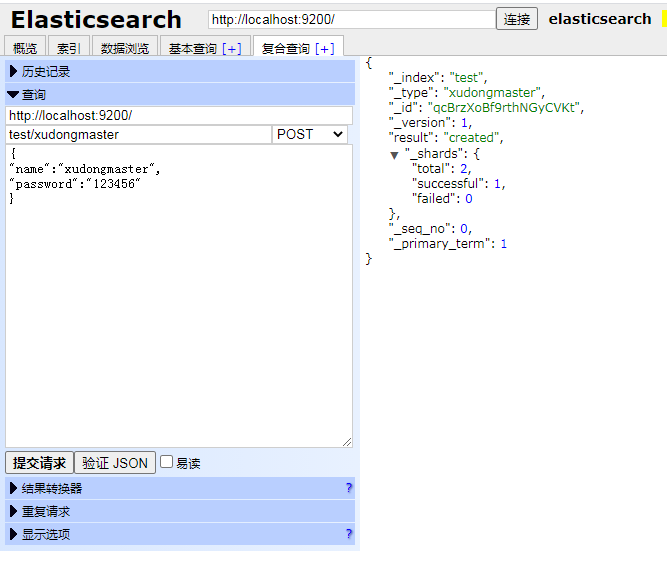
Task: Expand the 显示选项 section
Action: 180,534
